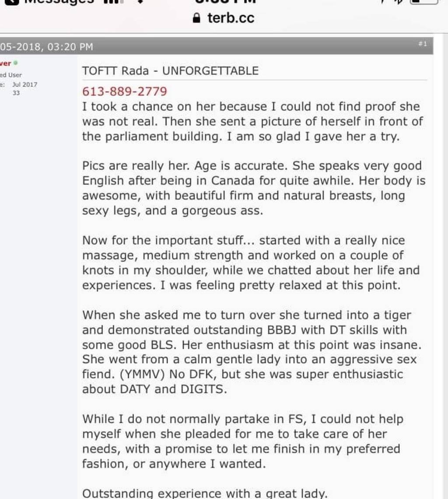448x499 pixels.
Task: Tap the line "Outstanding experience with a great lady"
Action: coord(205,493)
